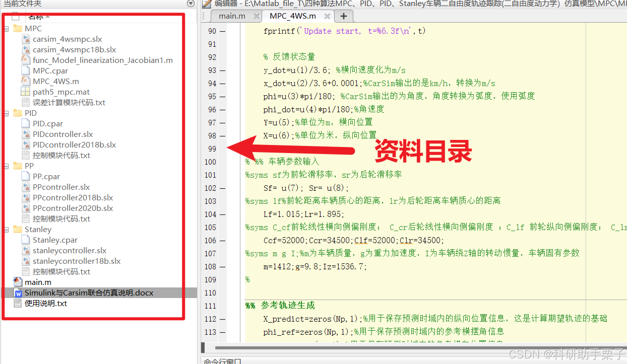The height and width of the screenshot is (364, 627).
Task: Select 控制模块代码.txt icon in the Stanley folder
Action: pyautogui.click(x=26, y=271)
